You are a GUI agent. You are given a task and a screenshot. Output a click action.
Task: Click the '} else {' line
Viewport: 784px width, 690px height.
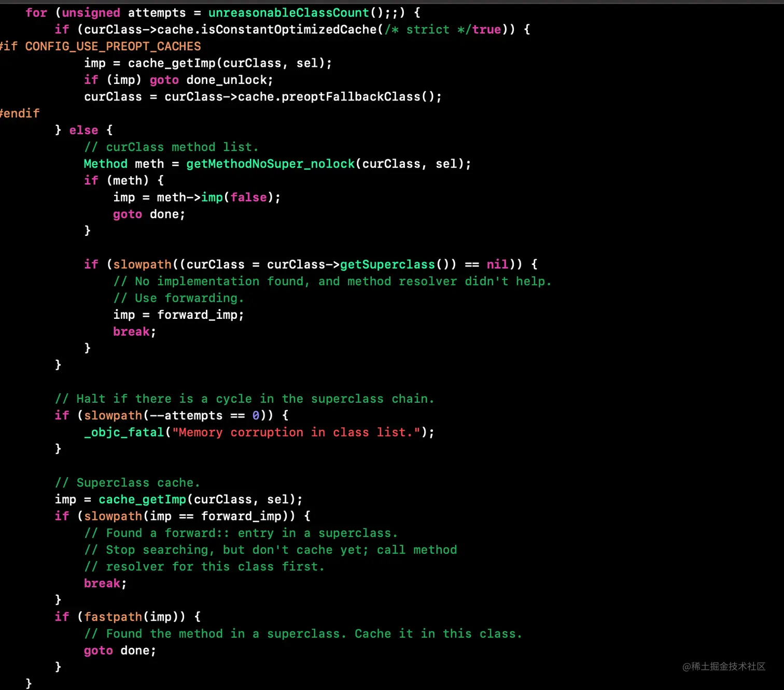[x=84, y=130]
